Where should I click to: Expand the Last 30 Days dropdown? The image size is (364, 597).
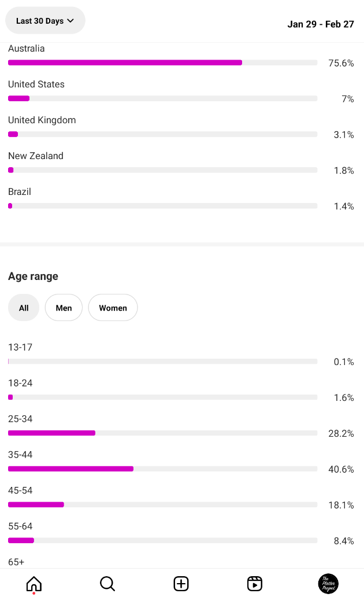click(x=45, y=21)
